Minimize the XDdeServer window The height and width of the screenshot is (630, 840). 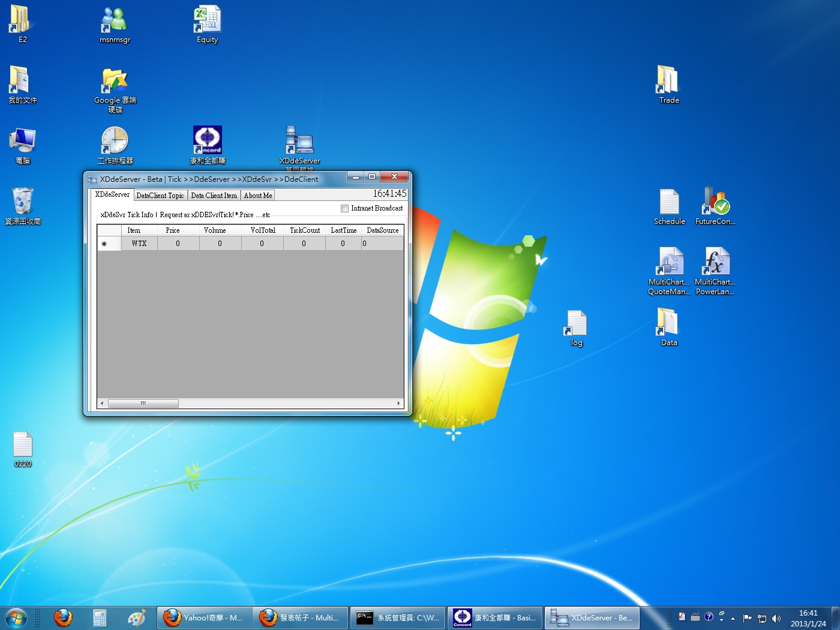[355, 176]
